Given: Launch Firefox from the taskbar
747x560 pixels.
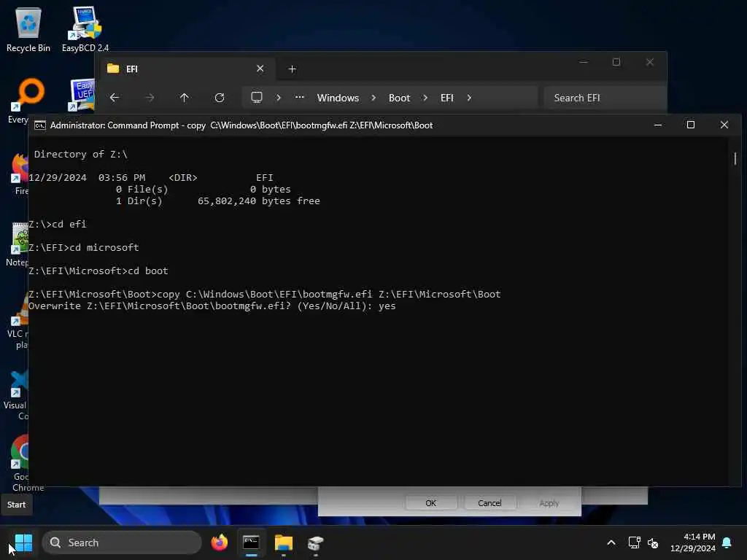Looking at the screenshot, I should click(x=220, y=542).
